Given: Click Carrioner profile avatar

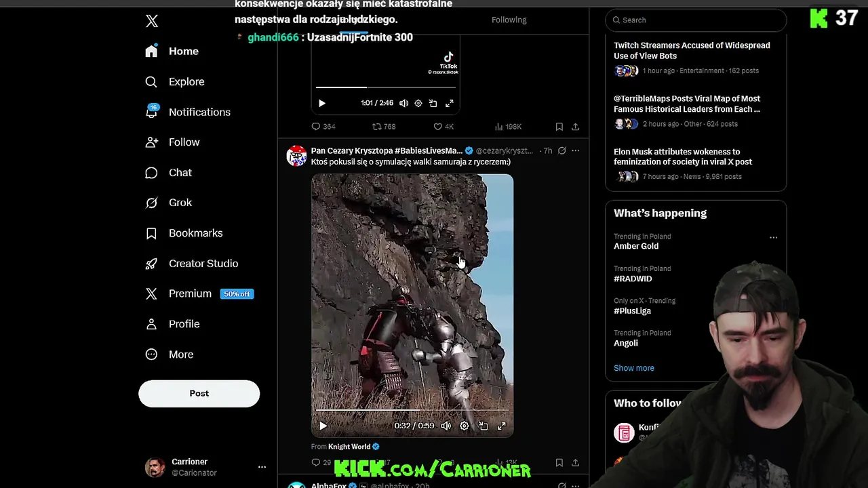Looking at the screenshot, I should click(x=155, y=467).
